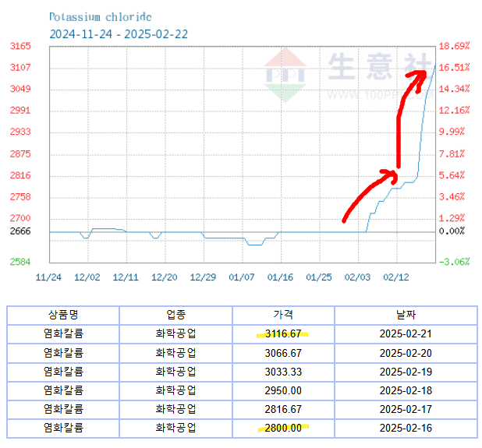The height and width of the screenshot is (448, 482).
Task: Click the highlighted price 3116.67
Action: tap(283, 333)
